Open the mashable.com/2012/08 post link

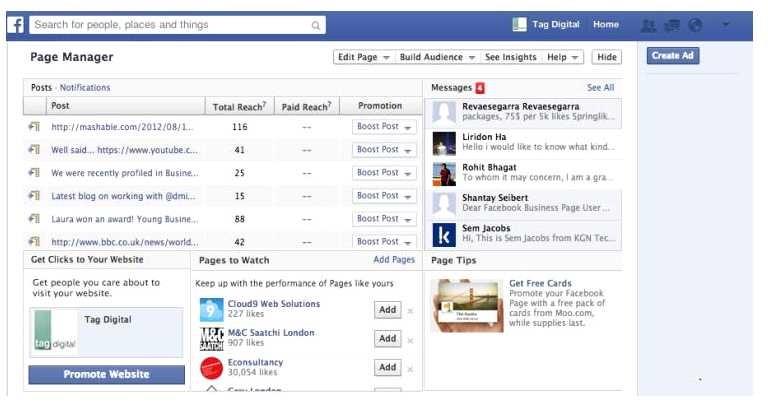click(x=122, y=127)
